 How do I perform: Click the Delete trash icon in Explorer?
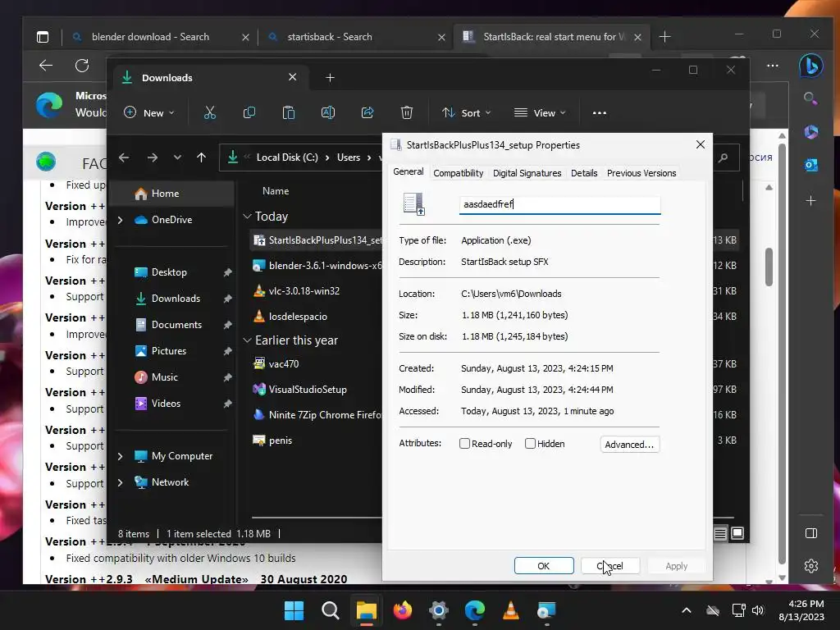407,112
